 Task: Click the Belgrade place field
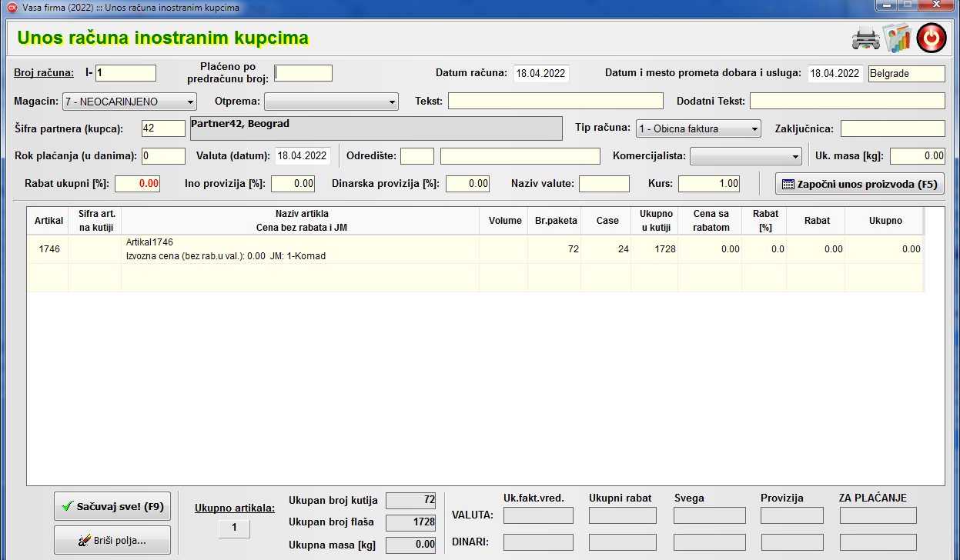pyautogui.click(x=906, y=74)
